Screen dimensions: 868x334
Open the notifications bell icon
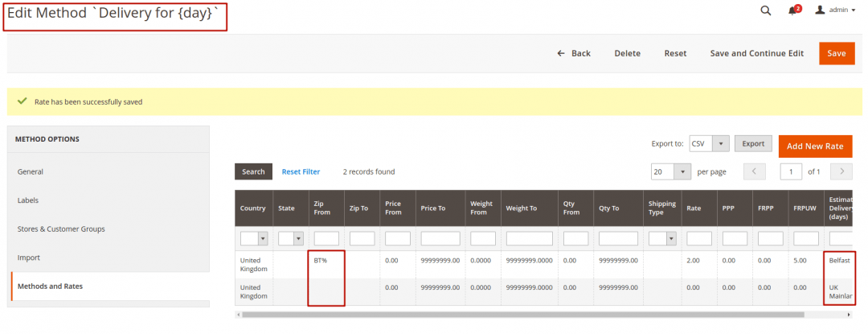click(x=794, y=10)
